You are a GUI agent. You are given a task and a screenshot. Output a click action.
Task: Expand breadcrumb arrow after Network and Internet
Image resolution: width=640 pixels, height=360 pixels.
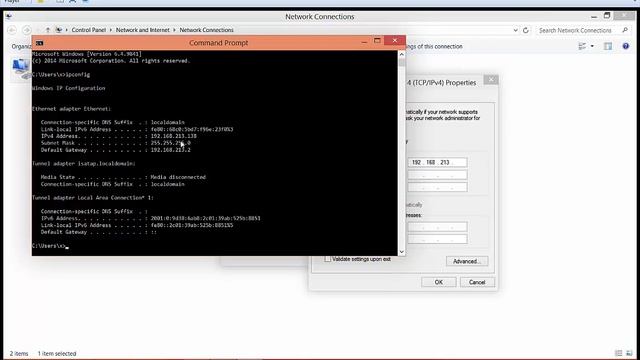click(x=174, y=30)
